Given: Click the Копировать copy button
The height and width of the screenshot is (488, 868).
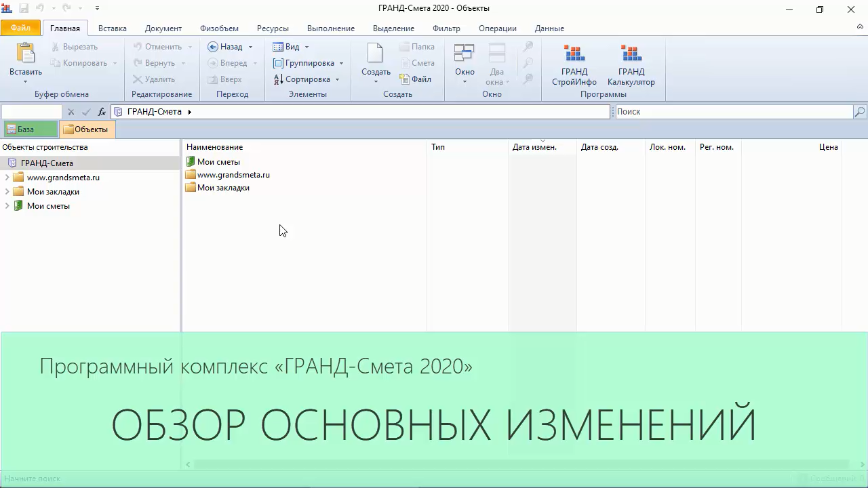Looking at the screenshot, I should pos(79,63).
